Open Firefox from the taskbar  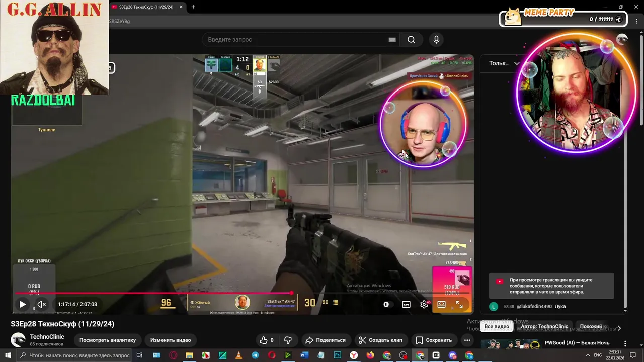tap(370, 355)
